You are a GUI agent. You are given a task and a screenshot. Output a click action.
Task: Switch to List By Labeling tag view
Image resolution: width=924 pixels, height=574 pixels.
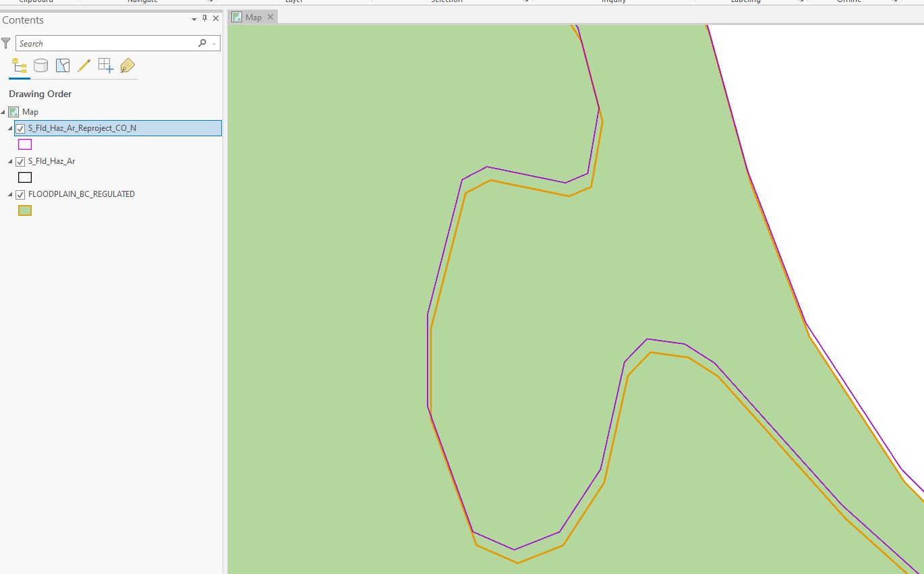(127, 65)
